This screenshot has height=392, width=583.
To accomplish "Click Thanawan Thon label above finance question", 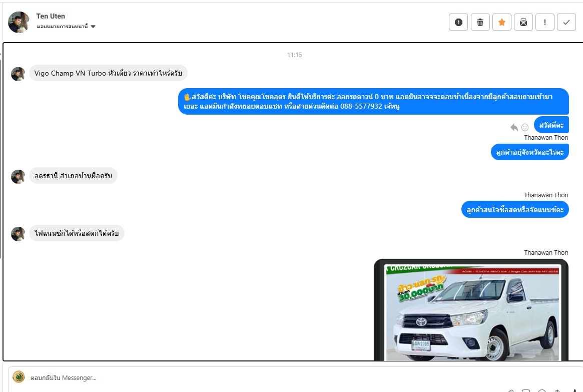I will 546,195.
